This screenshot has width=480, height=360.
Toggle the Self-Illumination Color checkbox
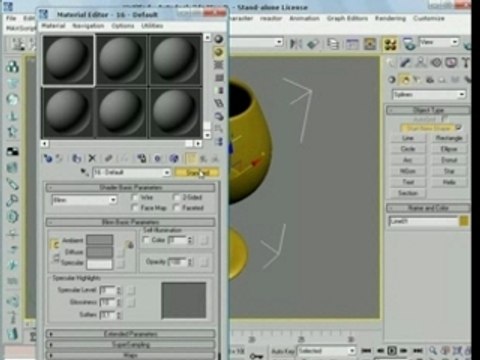point(146,240)
